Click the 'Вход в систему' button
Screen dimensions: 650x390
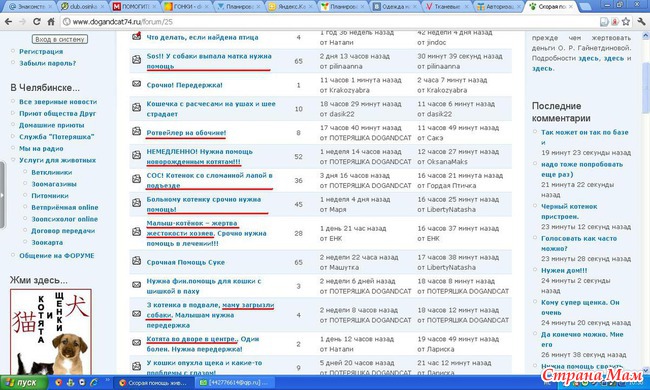[x=60, y=39]
